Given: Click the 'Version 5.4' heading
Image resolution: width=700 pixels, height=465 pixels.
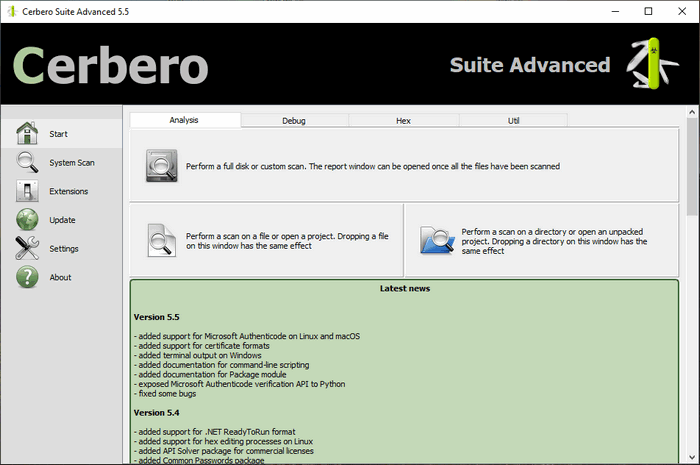Looking at the screenshot, I should tap(157, 413).
